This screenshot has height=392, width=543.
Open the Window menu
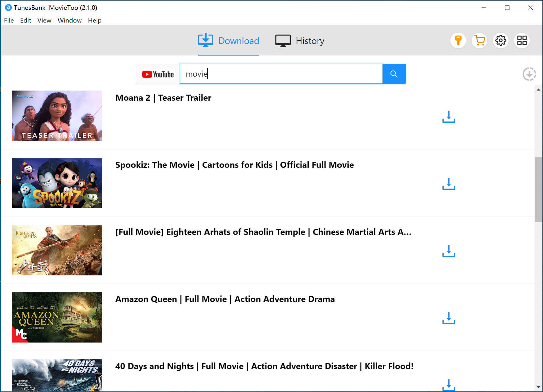tap(69, 20)
